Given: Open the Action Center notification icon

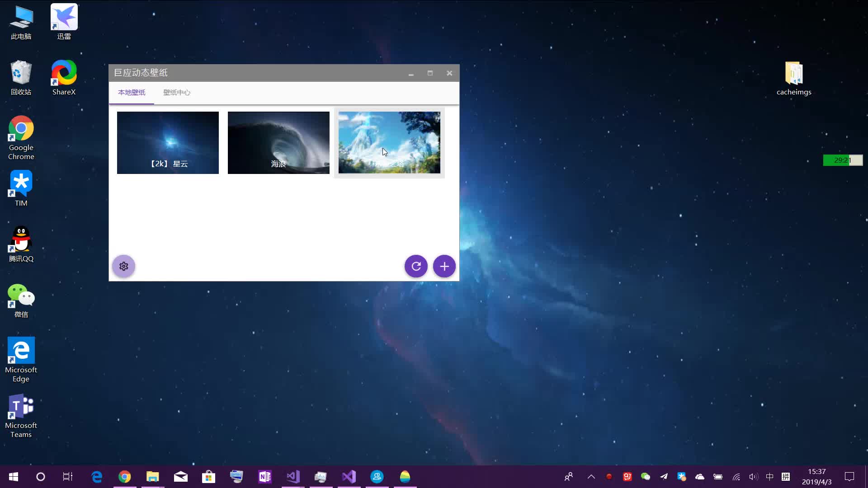Looking at the screenshot, I should (x=849, y=477).
